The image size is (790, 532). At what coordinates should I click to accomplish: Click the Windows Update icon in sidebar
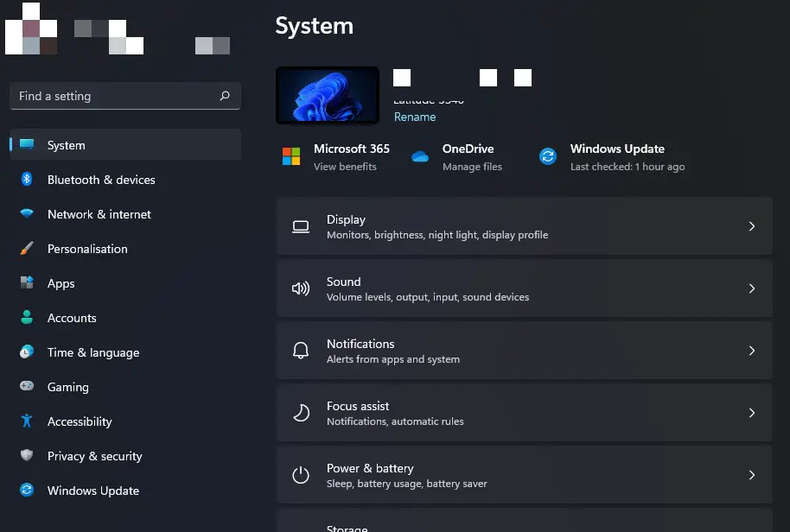coord(27,490)
